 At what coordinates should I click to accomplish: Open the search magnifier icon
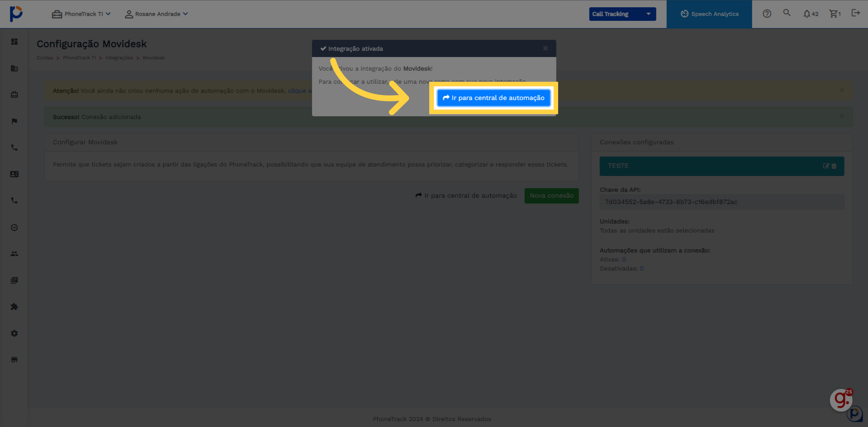coord(787,13)
